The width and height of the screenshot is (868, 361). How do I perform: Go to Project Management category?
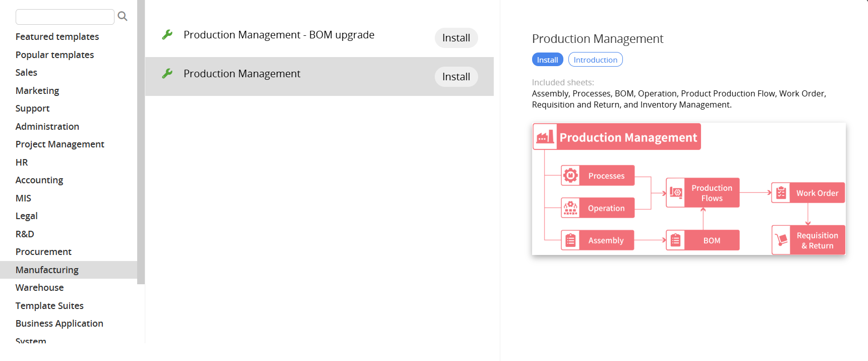pyautogui.click(x=60, y=144)
